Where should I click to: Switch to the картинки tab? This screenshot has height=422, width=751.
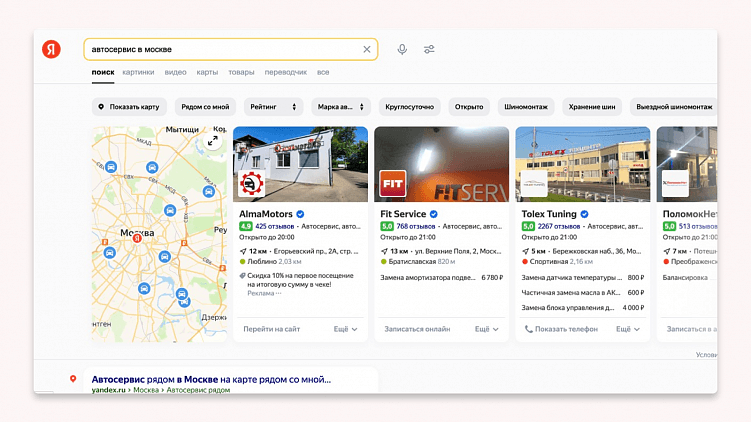tap(138, 72)
